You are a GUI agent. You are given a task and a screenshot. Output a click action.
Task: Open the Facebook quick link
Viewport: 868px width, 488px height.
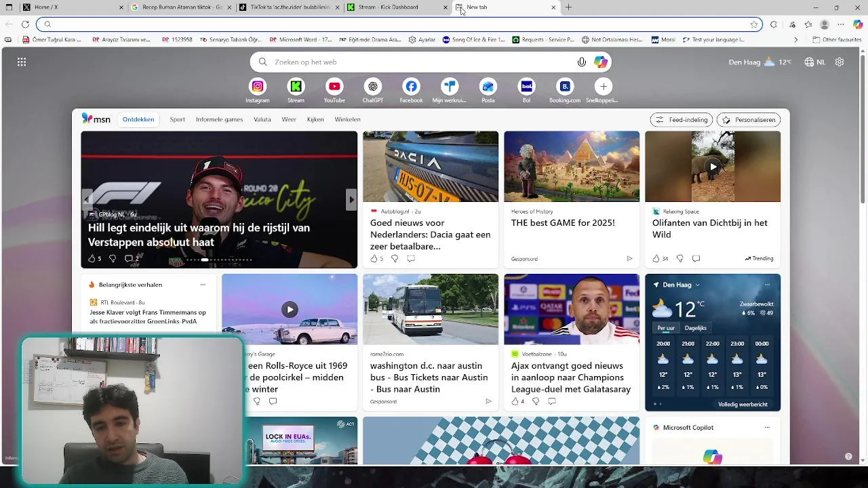[411, 87]
